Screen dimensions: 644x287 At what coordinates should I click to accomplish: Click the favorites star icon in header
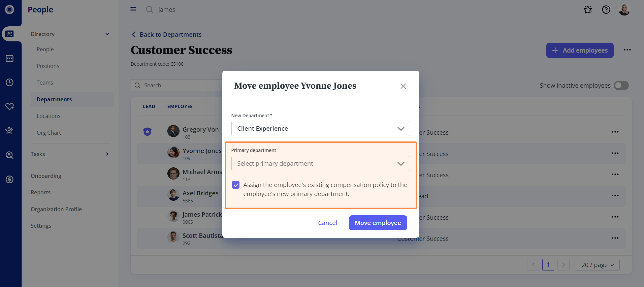588,9
